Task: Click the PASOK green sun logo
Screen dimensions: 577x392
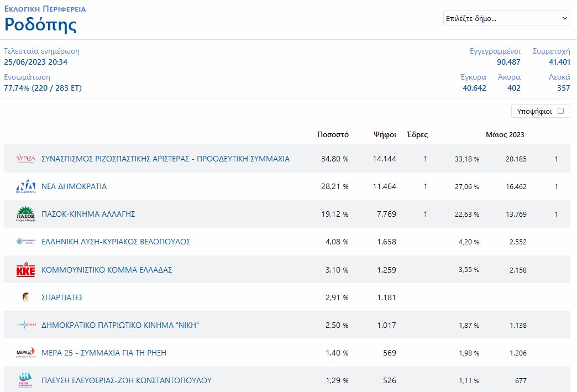Action: (25, 214)
